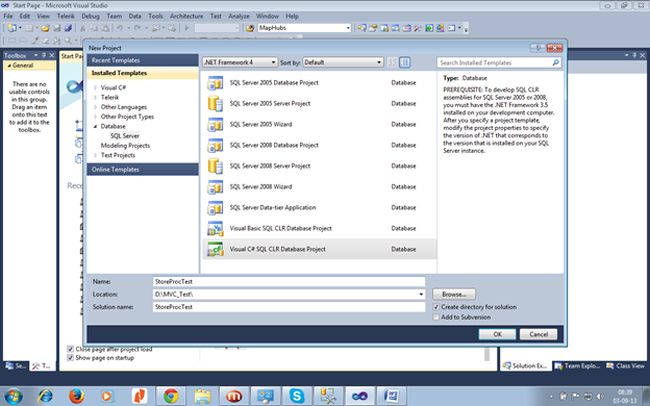
Task: Click the search magnifier in Search Installed Templates
Action: coord(555,63)
